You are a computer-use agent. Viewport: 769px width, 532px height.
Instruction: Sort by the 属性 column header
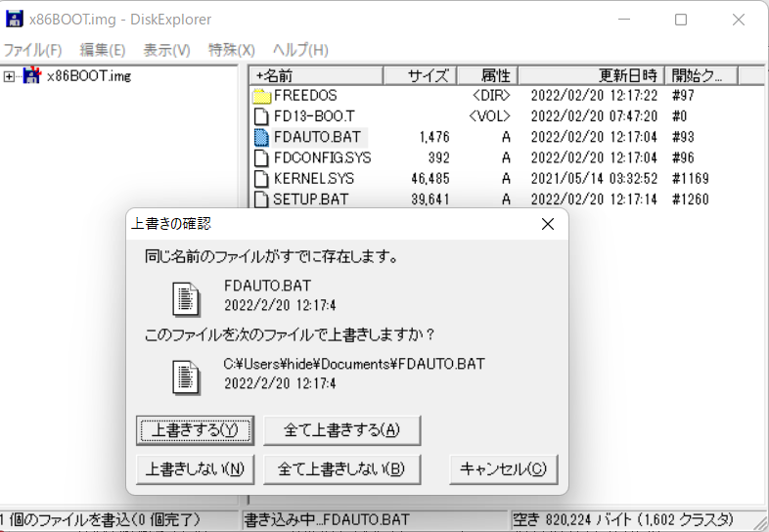(x=487, y=76)
